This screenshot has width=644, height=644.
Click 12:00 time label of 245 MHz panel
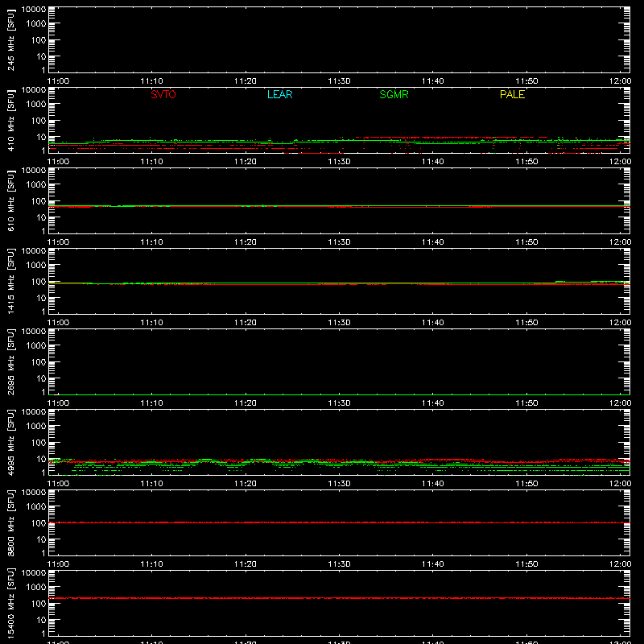pyautogui.click(x=620, y=81)
